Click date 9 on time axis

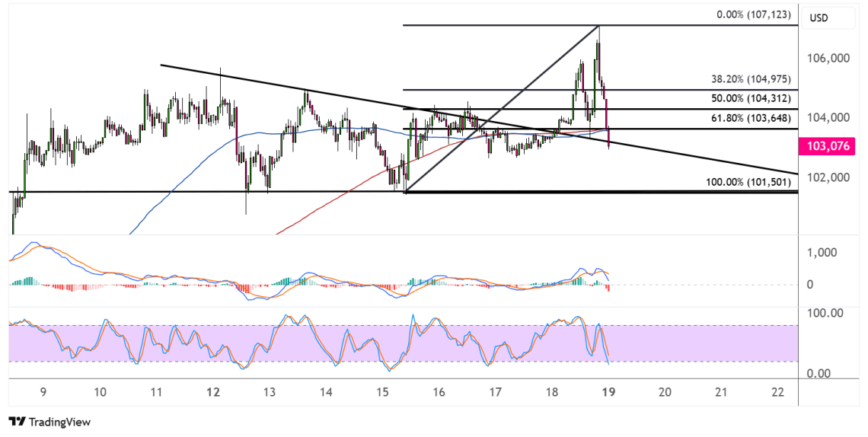[43, 392]
